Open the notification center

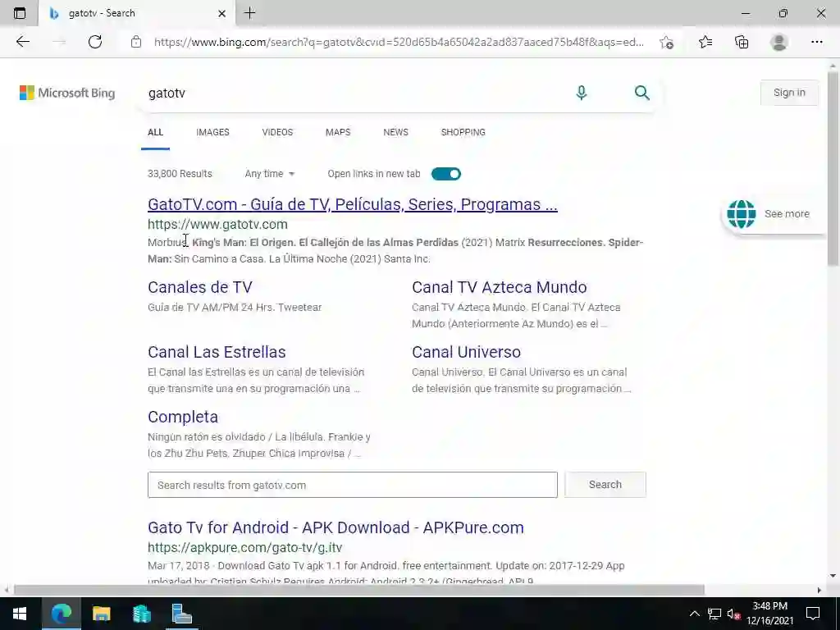pos(813,614)
